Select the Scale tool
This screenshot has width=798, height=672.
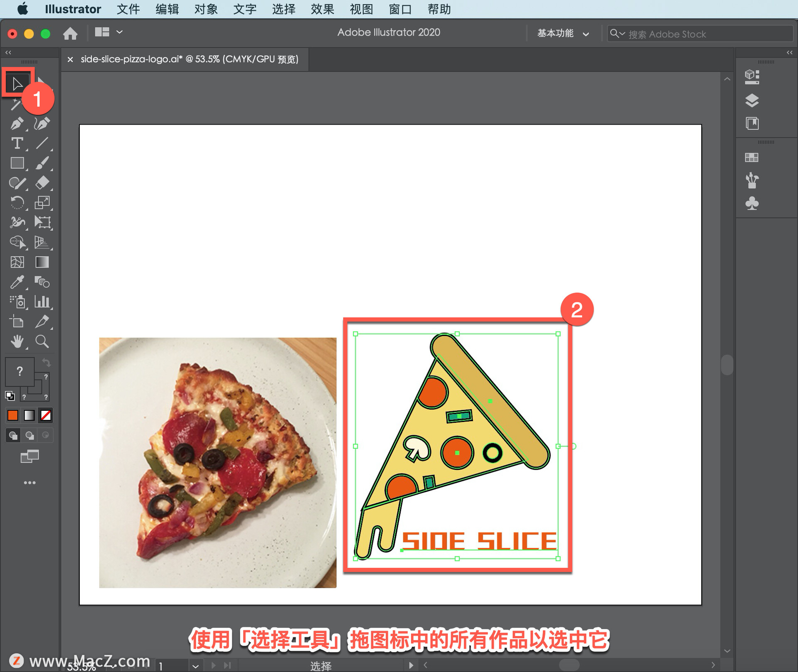pyautogui.click(x=42, y=203)
